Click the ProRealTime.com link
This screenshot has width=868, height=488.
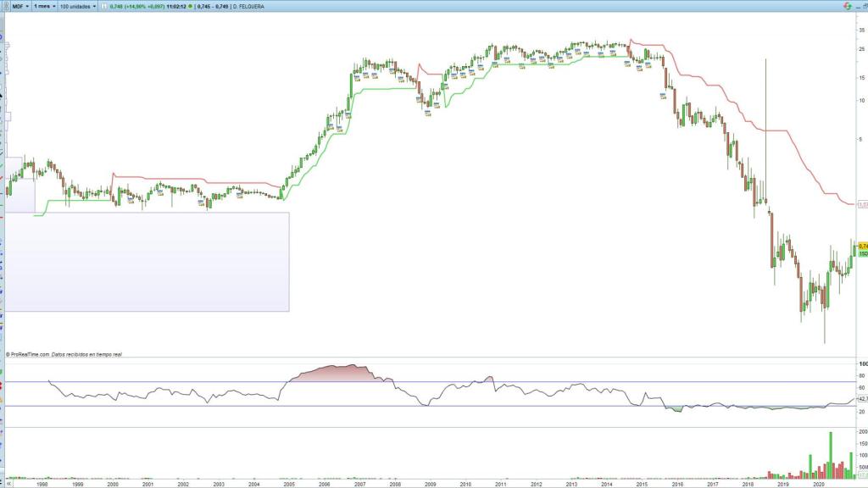click(31, 354)
